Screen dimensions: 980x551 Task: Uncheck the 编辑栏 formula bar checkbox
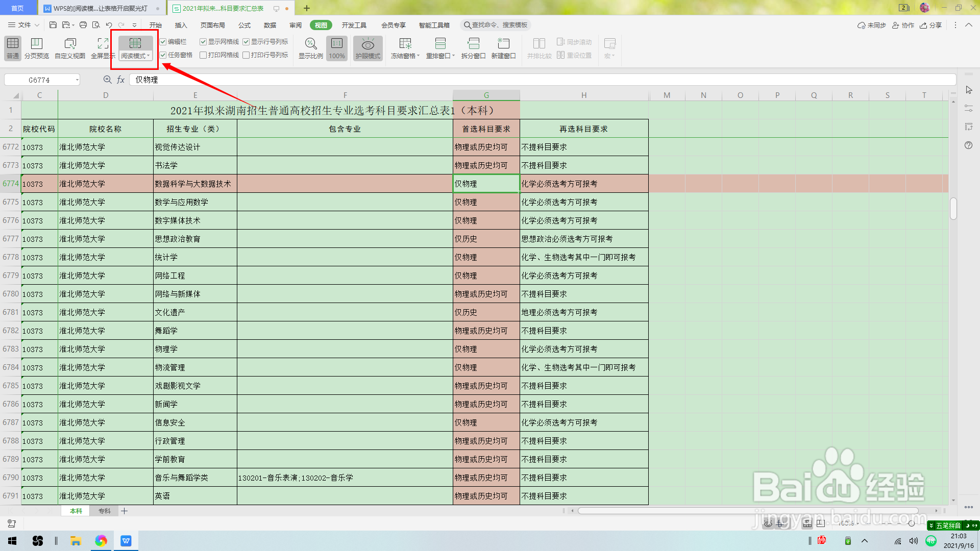[x=163, y=42]
